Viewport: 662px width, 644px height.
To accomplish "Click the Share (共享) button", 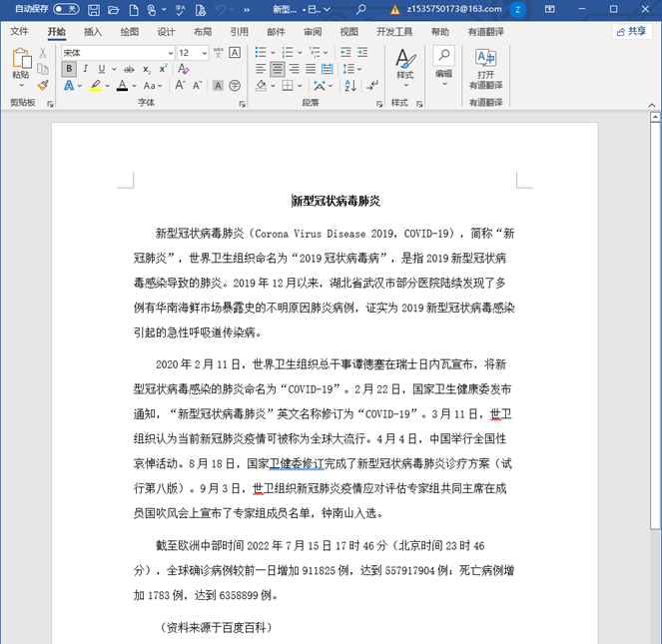I will (632, 31).
